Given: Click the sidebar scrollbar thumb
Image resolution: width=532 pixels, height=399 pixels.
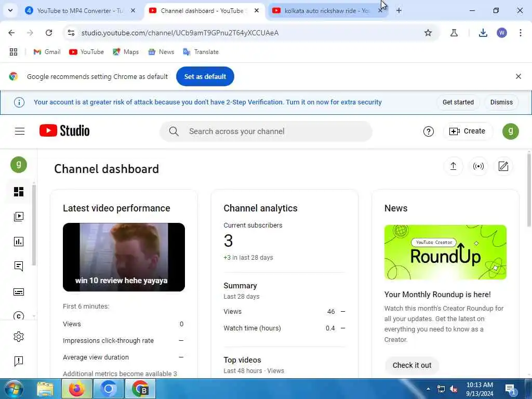Looking at the screenshot, I should [x=34, y=224].
